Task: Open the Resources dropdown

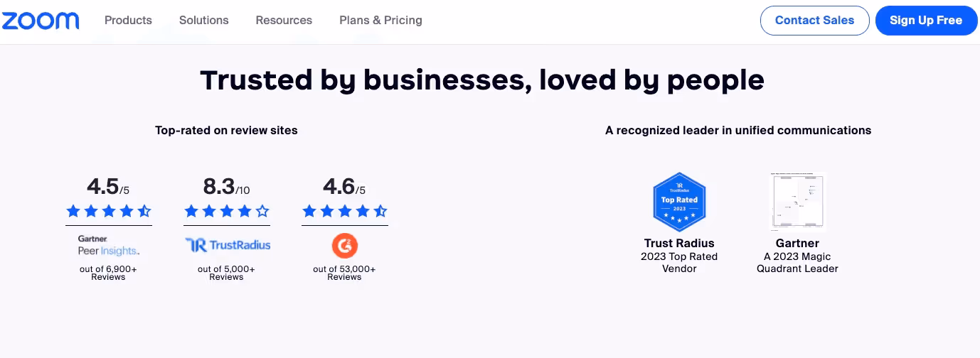Action: [x=284, y=20]
